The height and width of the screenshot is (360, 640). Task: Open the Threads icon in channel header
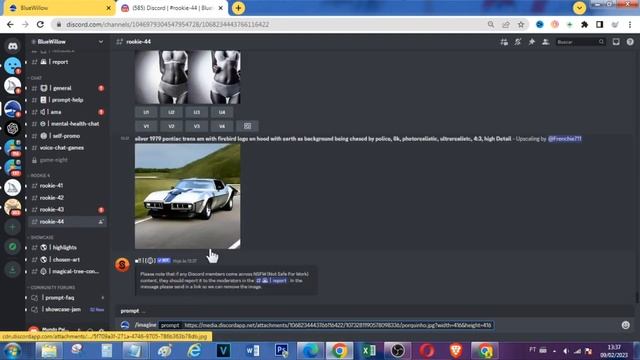pos(504,42)
